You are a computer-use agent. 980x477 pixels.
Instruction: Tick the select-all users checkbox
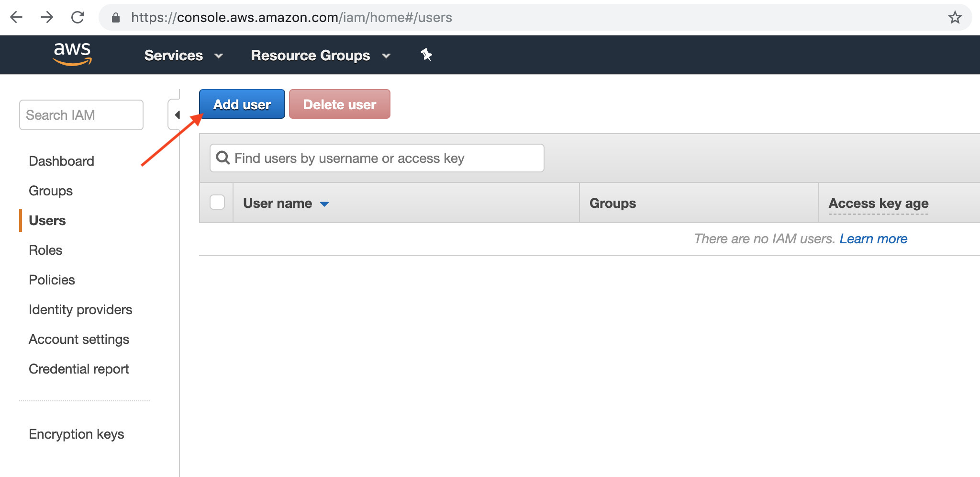click(x=217, y=203)
